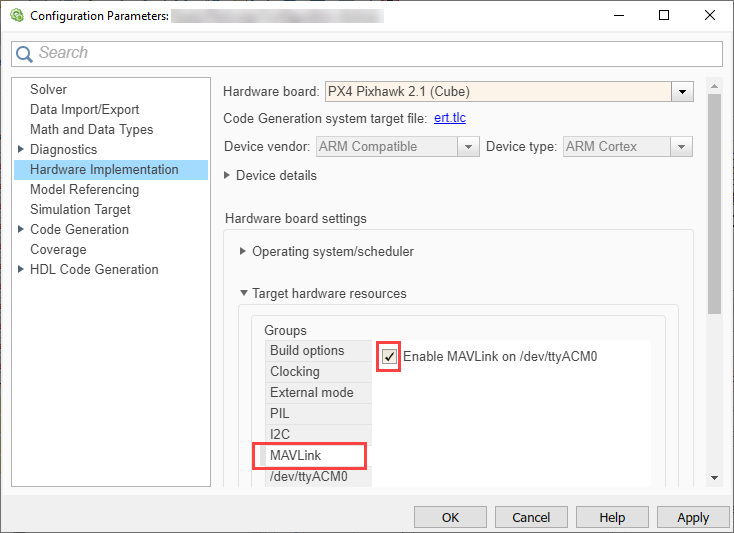This screenshot has height=533, width=734.
Task: Click the OK button
Action: click(x=450, y=517)
